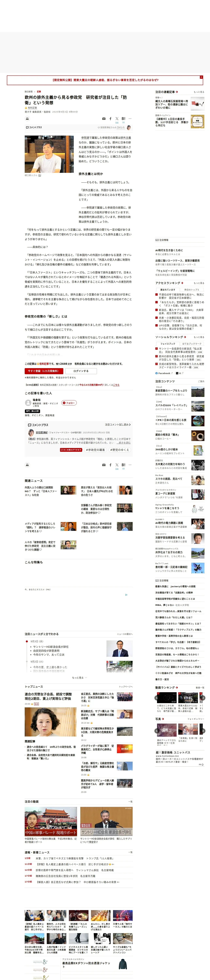Screen dimensions: 210x980
Task: Open the more options ellipsis under the headline
Action: click(130, 119)
